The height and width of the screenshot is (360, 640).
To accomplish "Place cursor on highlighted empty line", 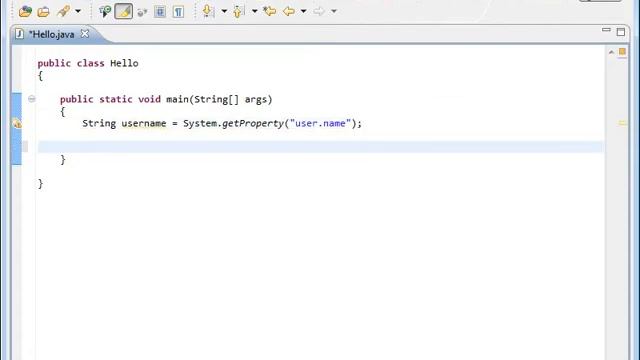I will click(x=320, y=147).
